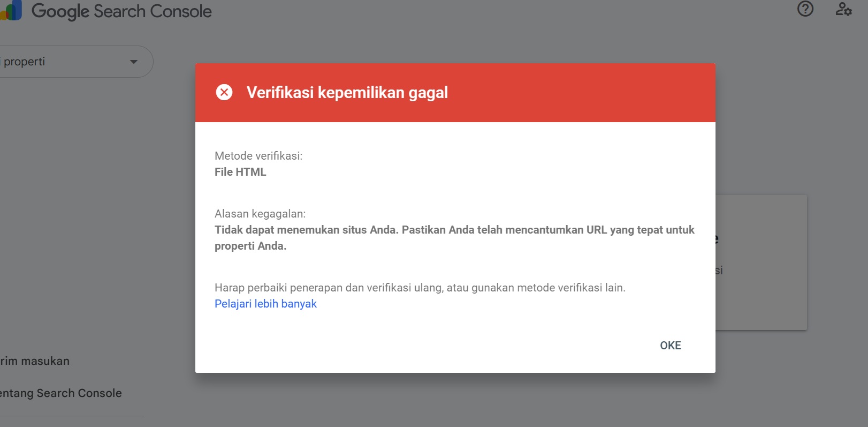Open the Tentang Search Console sidebar item
Screen dimensions: 868x427
[60, 393]
